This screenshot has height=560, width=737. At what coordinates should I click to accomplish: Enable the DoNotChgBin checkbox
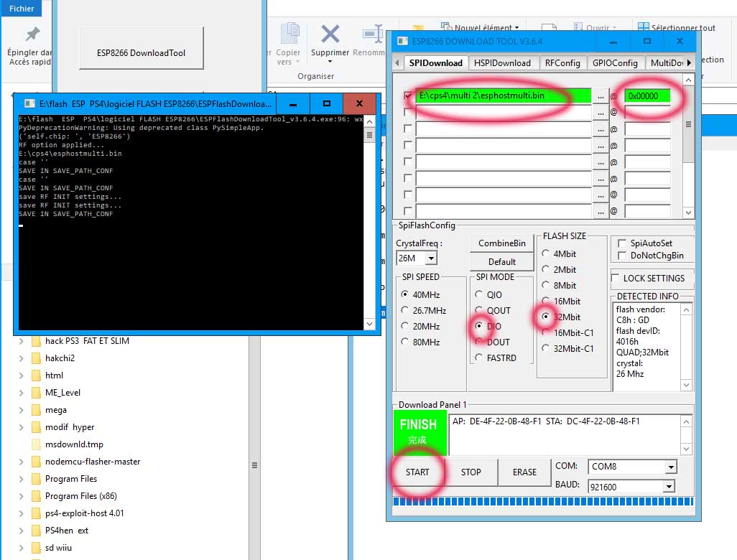(622, 256)
